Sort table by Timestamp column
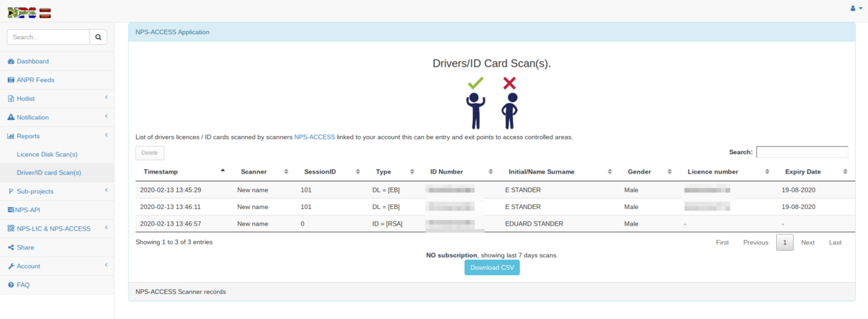Image resolution: width=868 pixels, height=319 pixels. click(x=162, y=171)
